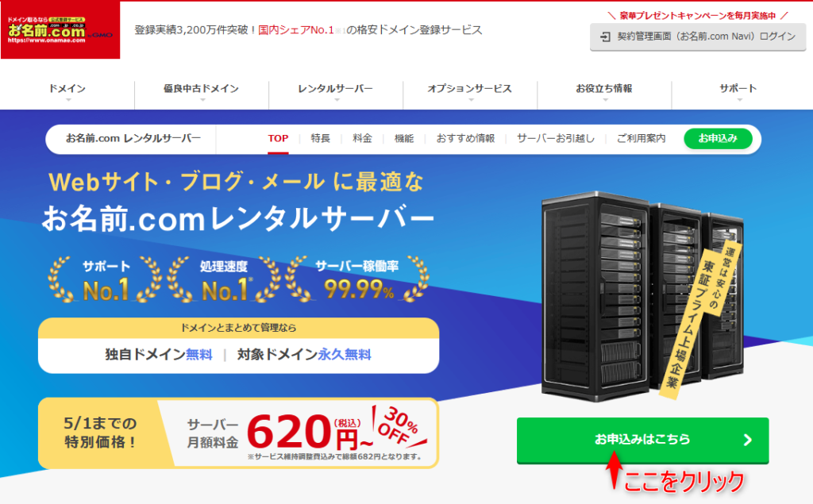Expand the ドメイン menu
This screenshot has height=504, width=813.
tap(67, 89)
